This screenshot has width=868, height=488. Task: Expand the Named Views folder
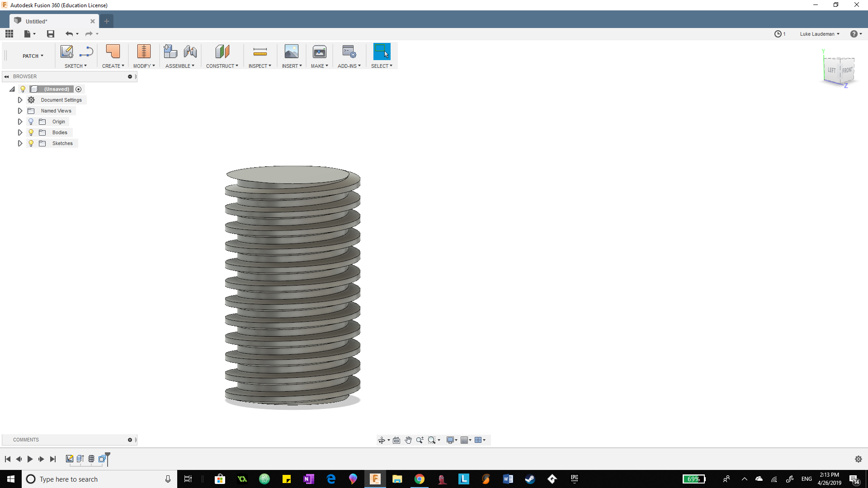[x=20, y=111]
